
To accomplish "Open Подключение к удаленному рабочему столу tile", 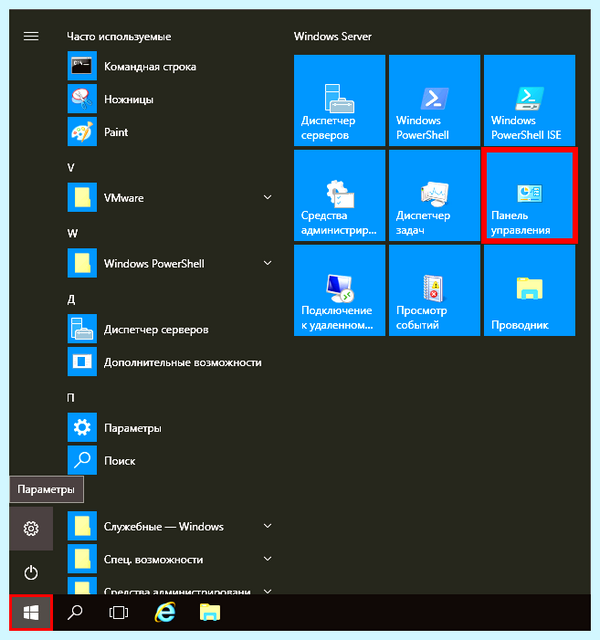I will pyautogui.click(x=340, y=291).
